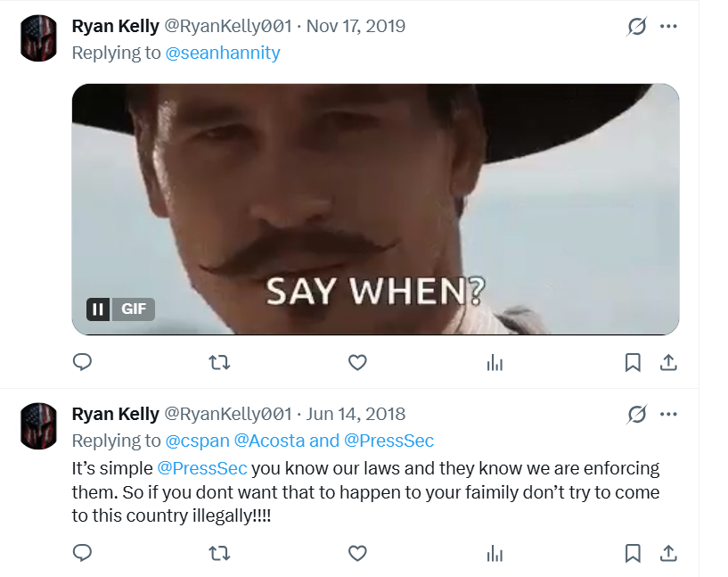728x577 pixels.
Task: Open the @cspan mention link
Action: pos(197,441)
